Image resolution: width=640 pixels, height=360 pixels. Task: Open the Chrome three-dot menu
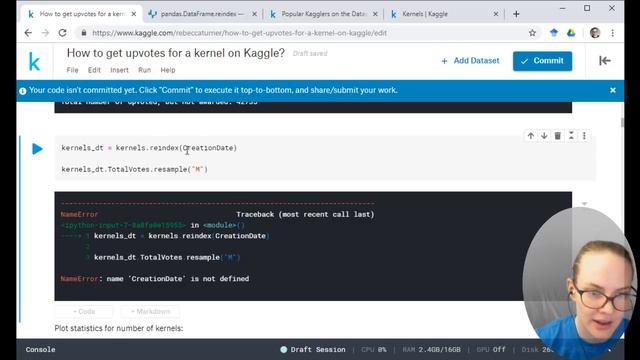[612, 33]
